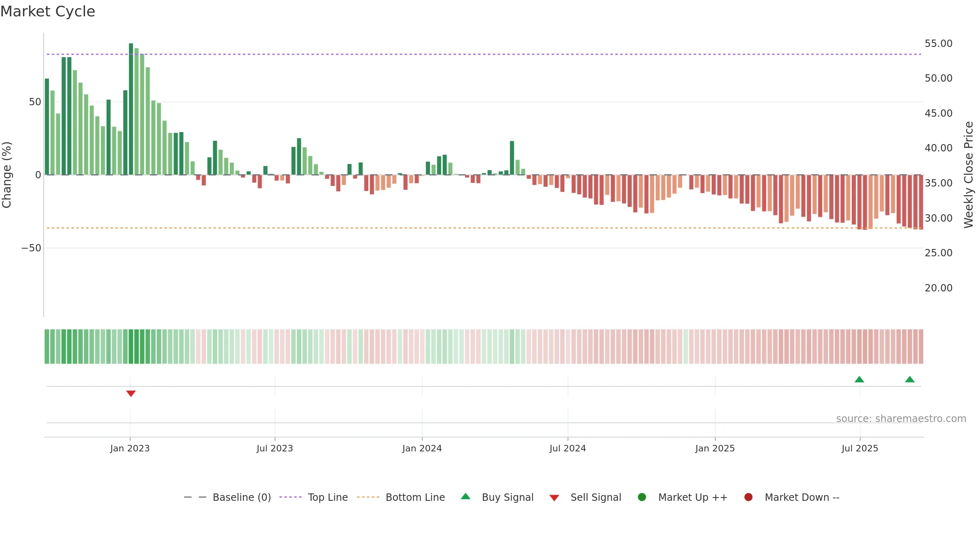980x551 pixels.
Task: Click the 55.00 price tick label
Action: pos(938,44)
